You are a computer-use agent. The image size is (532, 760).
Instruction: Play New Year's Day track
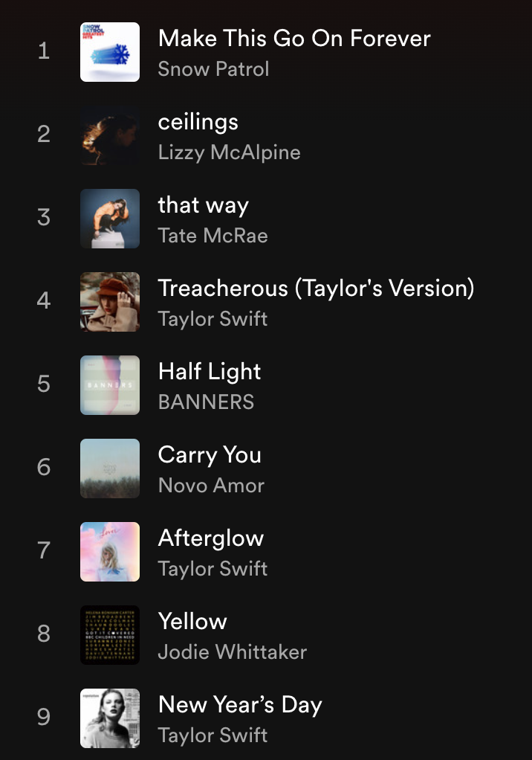pyautogui.click(x=240, y=705)
